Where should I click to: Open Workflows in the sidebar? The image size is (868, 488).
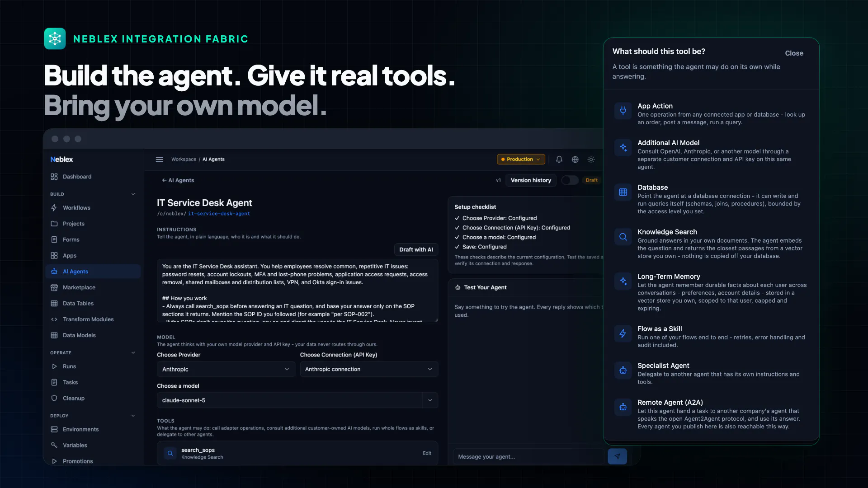93,208
